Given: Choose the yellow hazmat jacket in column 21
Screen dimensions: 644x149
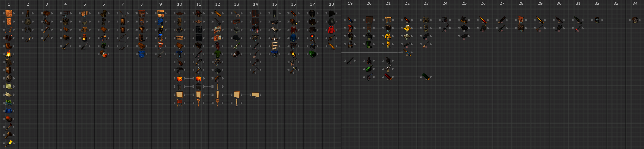Looking at the screenshot, I should click(388, 36).
